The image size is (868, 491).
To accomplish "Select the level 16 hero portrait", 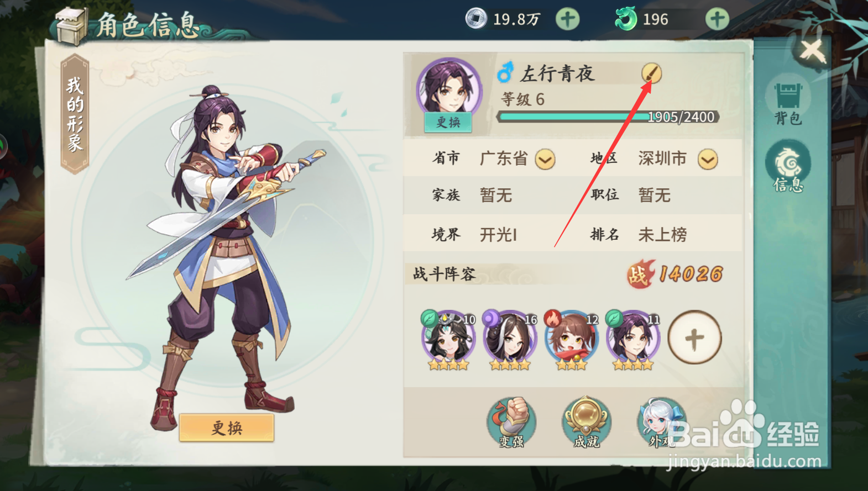I will [x=510, y=339].
